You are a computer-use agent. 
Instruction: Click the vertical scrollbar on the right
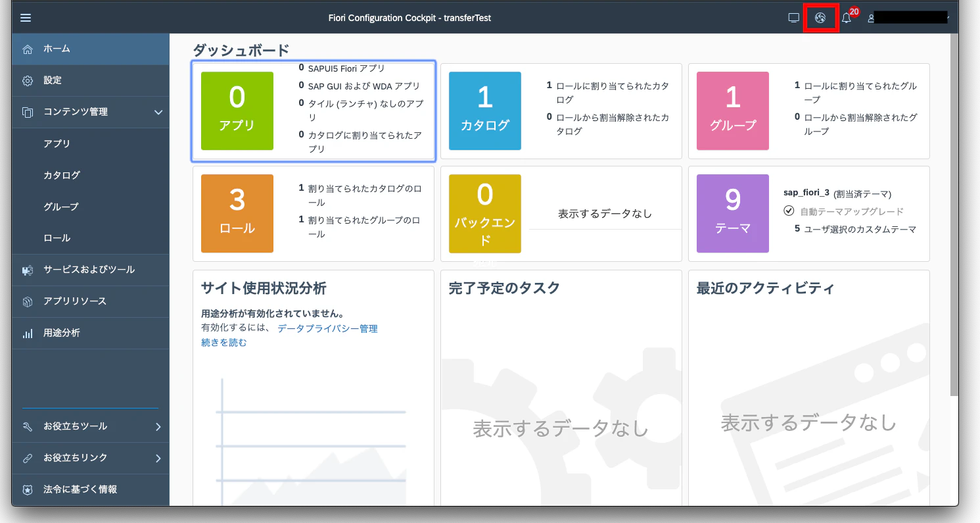coord(954,214)
